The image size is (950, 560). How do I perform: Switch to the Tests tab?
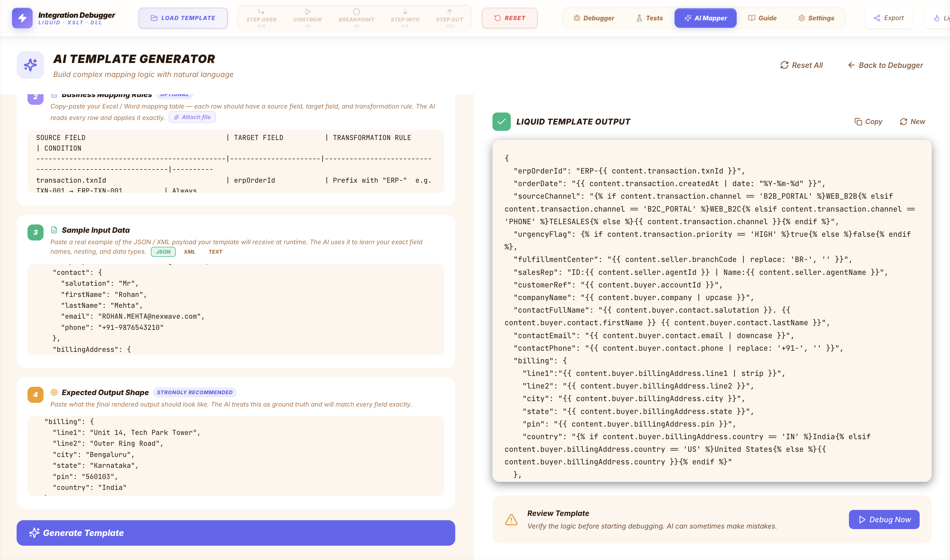[x=649, y=18]
